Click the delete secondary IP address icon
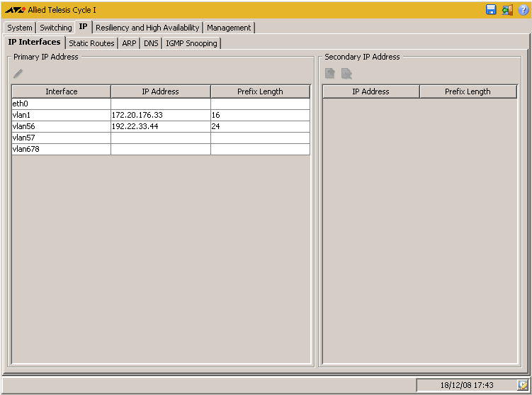This screenshot has height=395, width=532. 346,73
